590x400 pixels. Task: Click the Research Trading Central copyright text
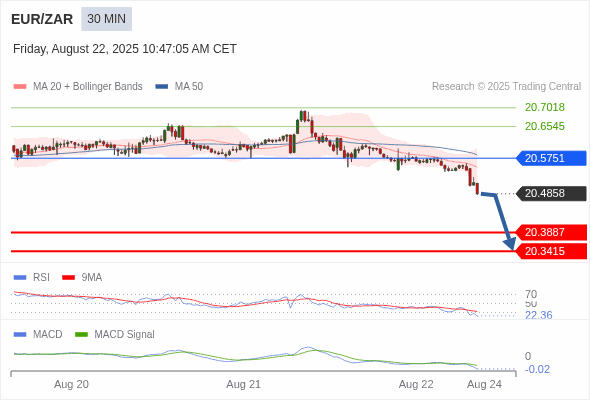[x=506, y=87]
